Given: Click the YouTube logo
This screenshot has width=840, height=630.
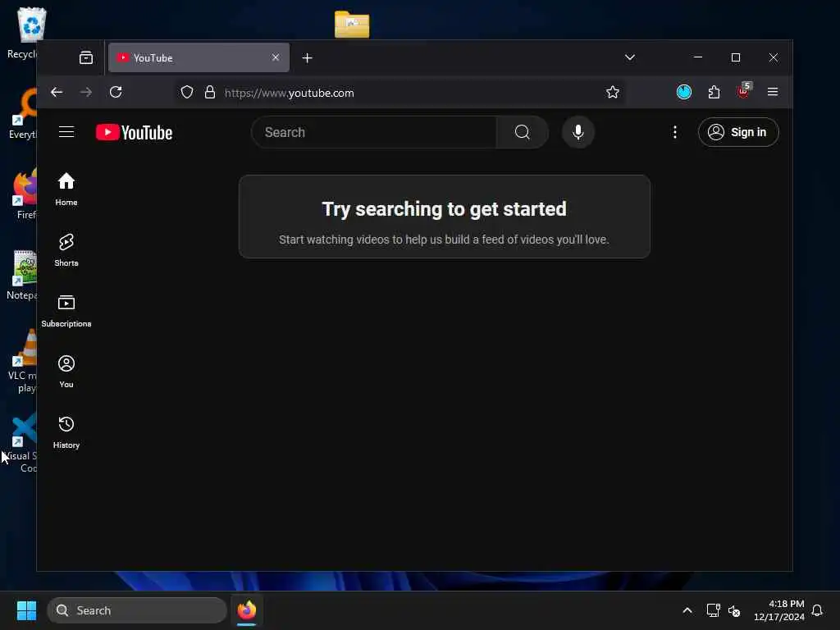Looking at the screenshot, I should coord(134,132).
